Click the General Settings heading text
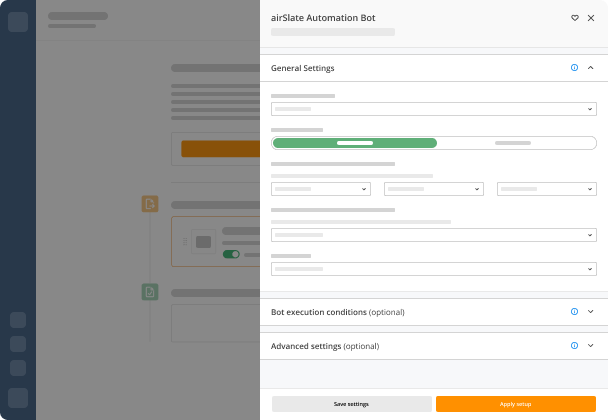 tap(302, 68)
